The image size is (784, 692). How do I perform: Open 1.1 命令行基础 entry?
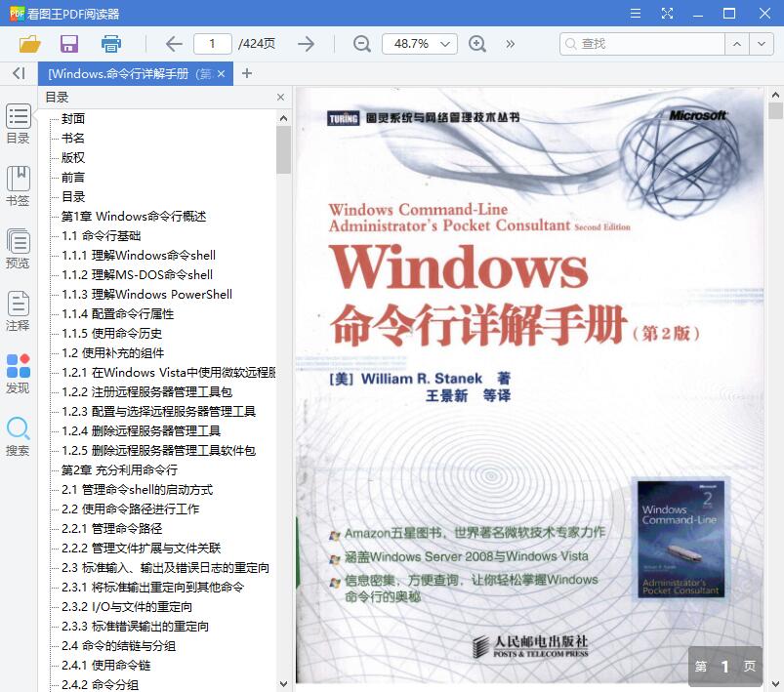coord(101,235)
